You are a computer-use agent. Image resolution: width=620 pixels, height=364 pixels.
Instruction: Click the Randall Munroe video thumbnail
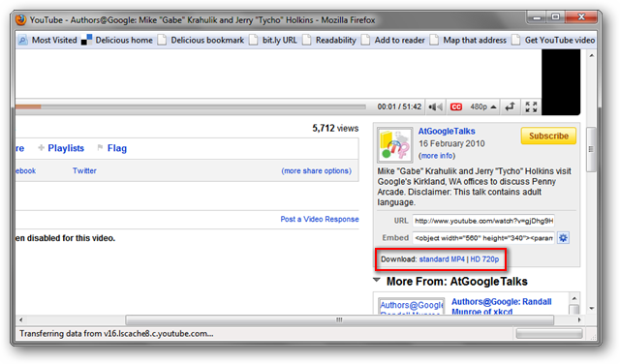411,306
